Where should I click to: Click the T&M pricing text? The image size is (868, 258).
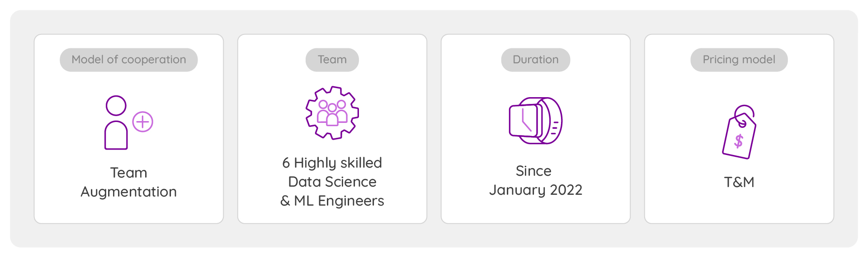click(739, 182)
